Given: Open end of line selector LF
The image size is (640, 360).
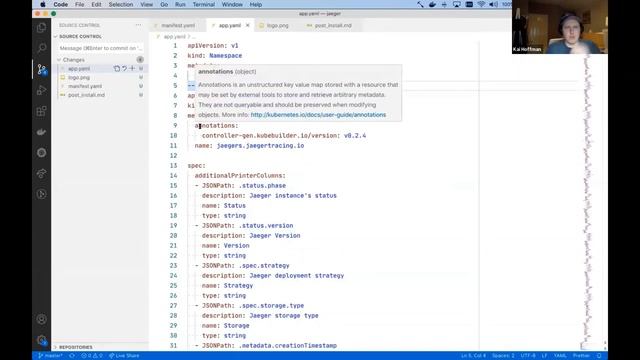Looking at the screenshot, I should (544, 356).
